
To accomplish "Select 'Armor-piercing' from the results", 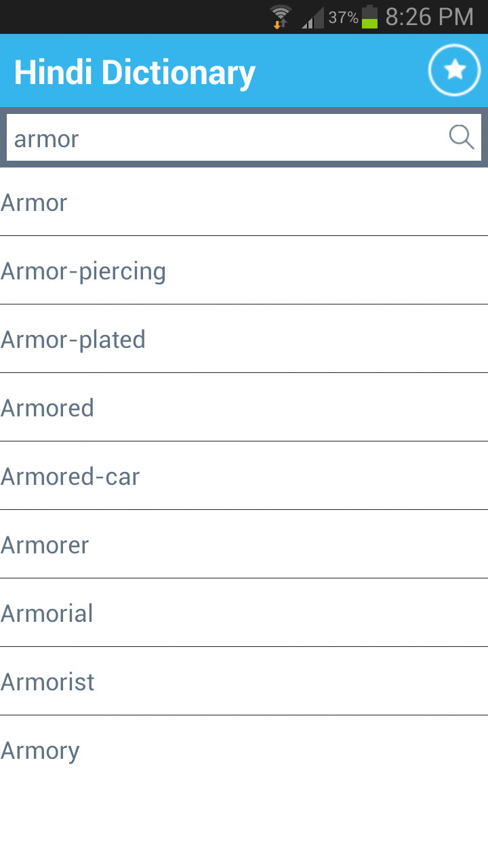I will point(244,271).
